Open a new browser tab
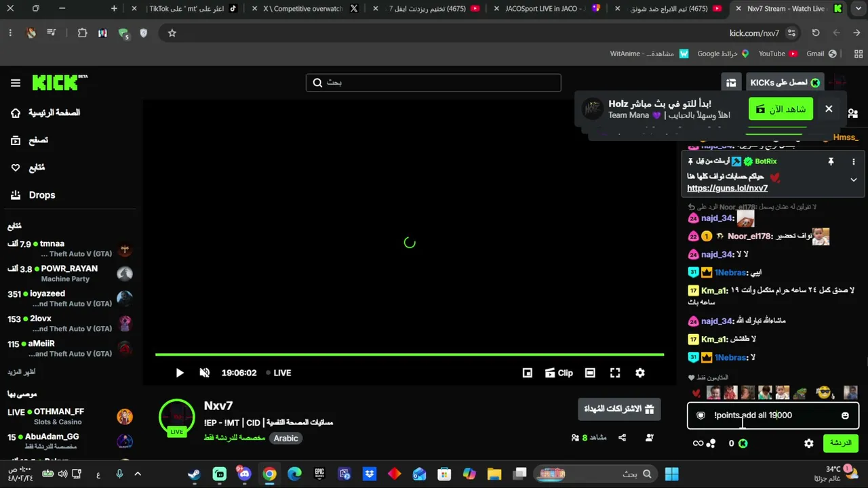The image size is (868, 488). 114,9
